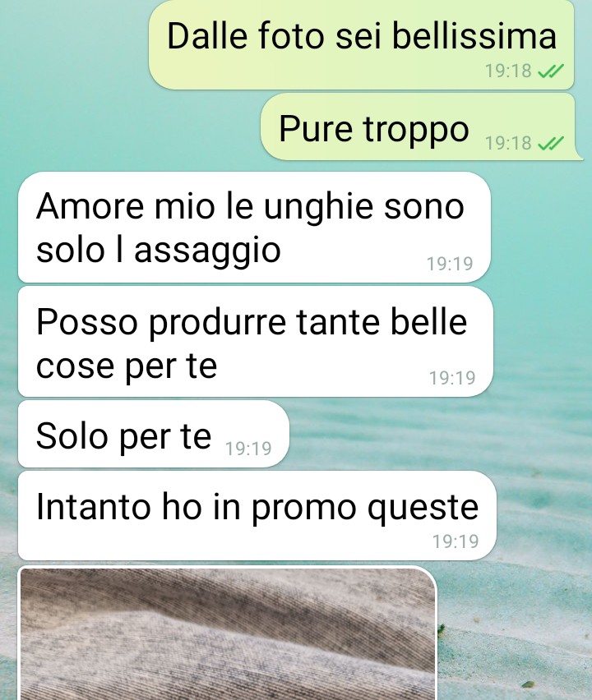Click empty chat wallpaper beside 'Solo per te'

click(438, 435)
